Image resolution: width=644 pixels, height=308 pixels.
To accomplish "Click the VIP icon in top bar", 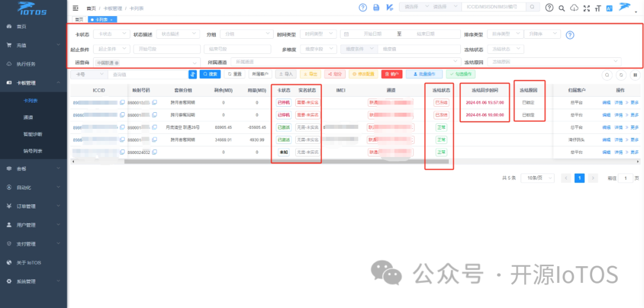I will (x=390, y=7).
